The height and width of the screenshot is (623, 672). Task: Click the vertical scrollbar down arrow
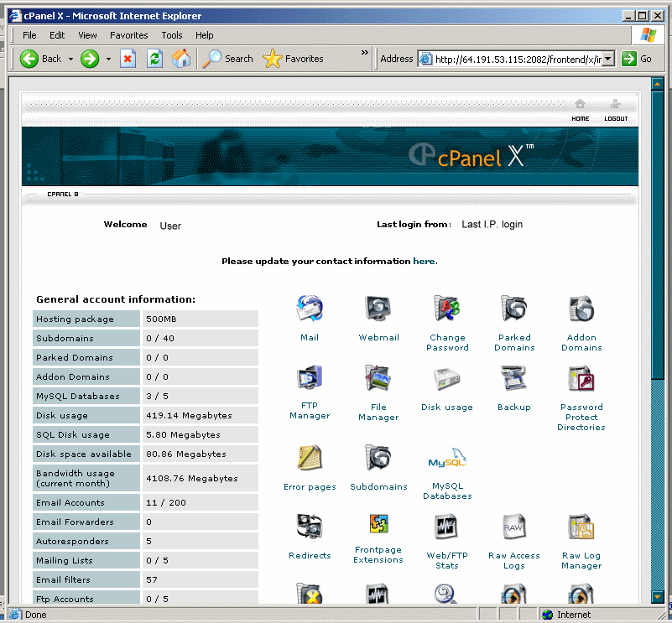coord(657,596)
